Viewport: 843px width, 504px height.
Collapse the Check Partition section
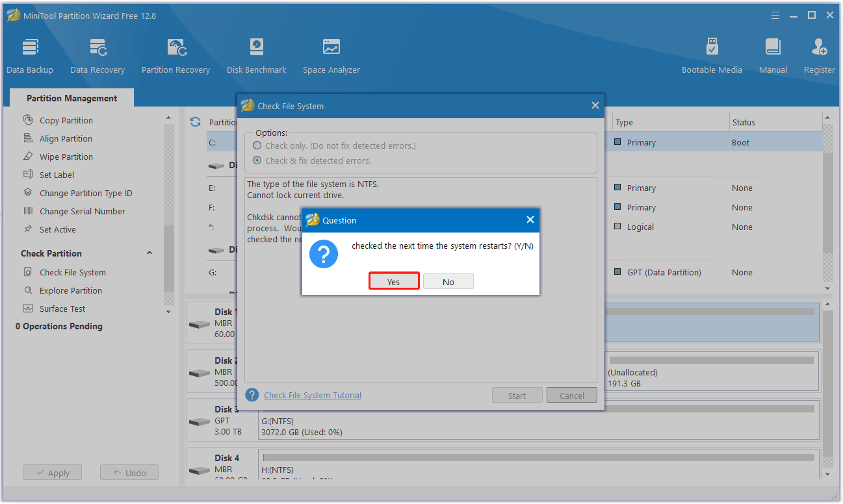[149, 253]
